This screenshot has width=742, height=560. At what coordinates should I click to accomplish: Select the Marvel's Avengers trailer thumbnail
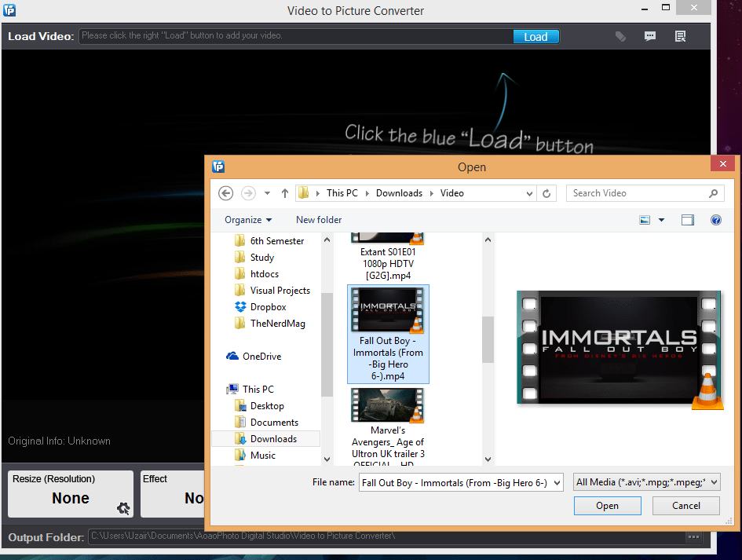point(387,405)
